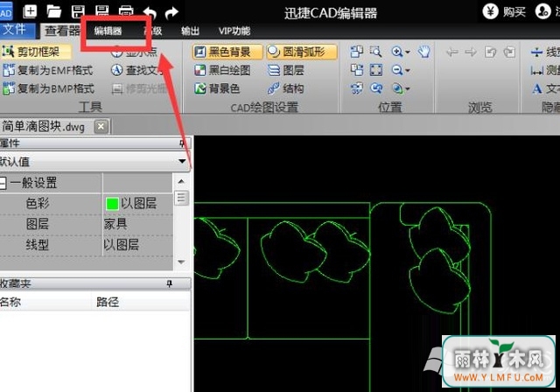Undo with the left curved arrow
Screen dimensions: 560x392
(x=150, y=13)
